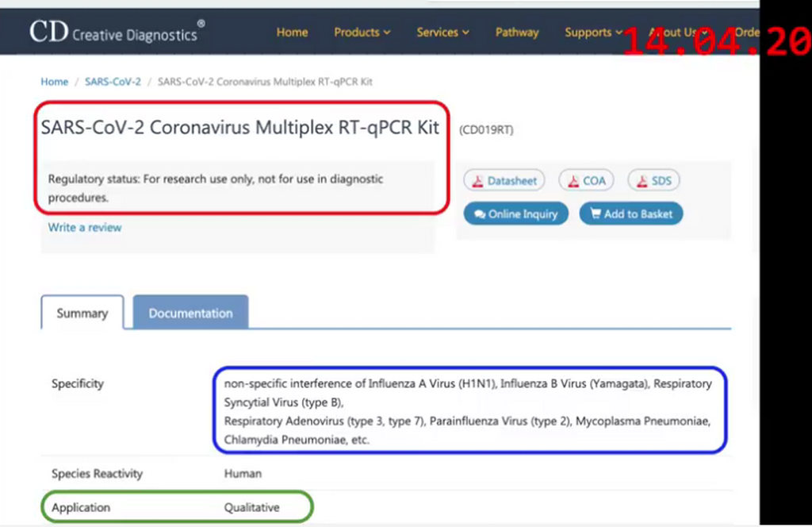The height and width of the screenshot is (527, 812).
Task: Download the Datasheet PDF
Action: pos(504,180)
